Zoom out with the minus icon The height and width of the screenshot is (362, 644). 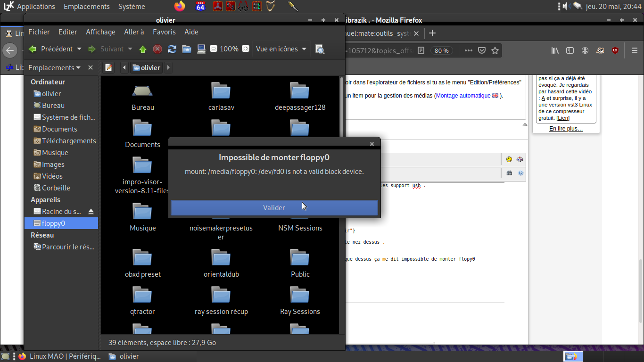click(214, 49)
